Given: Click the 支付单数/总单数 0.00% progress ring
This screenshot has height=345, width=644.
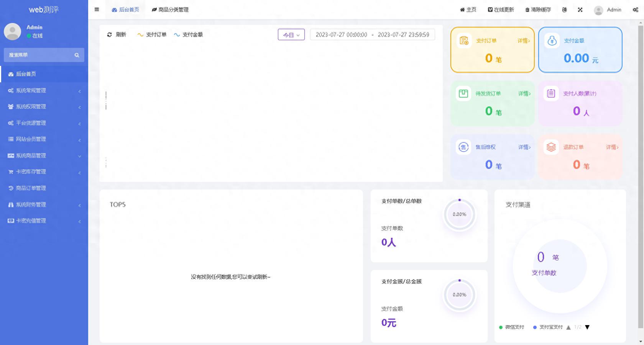Looking at the screenshot, I should pos(459,214).
